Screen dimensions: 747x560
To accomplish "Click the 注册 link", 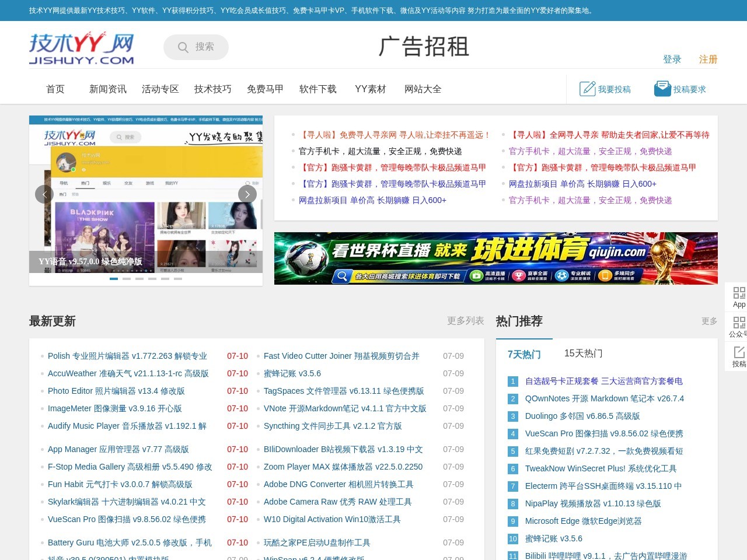I will pos(708,60).
